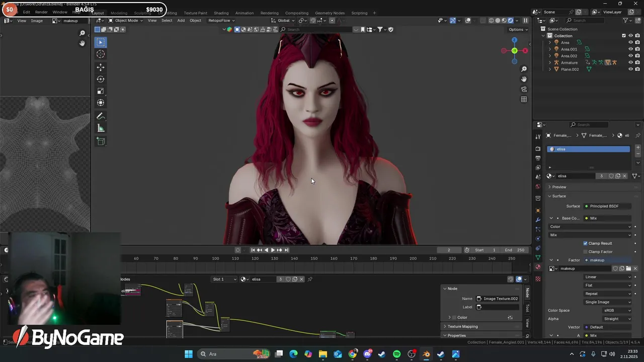Open the Modifiers wrench properties tab

pos(538,220)
